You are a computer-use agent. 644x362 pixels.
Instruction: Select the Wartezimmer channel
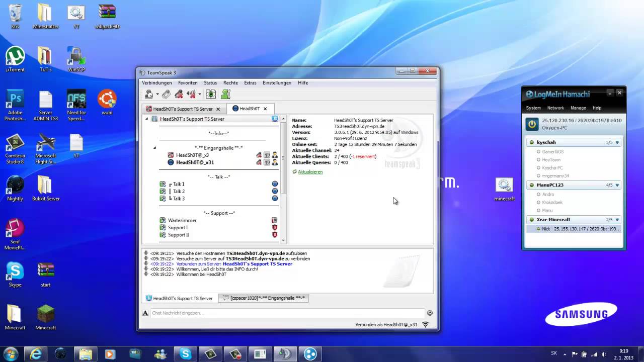182,220
